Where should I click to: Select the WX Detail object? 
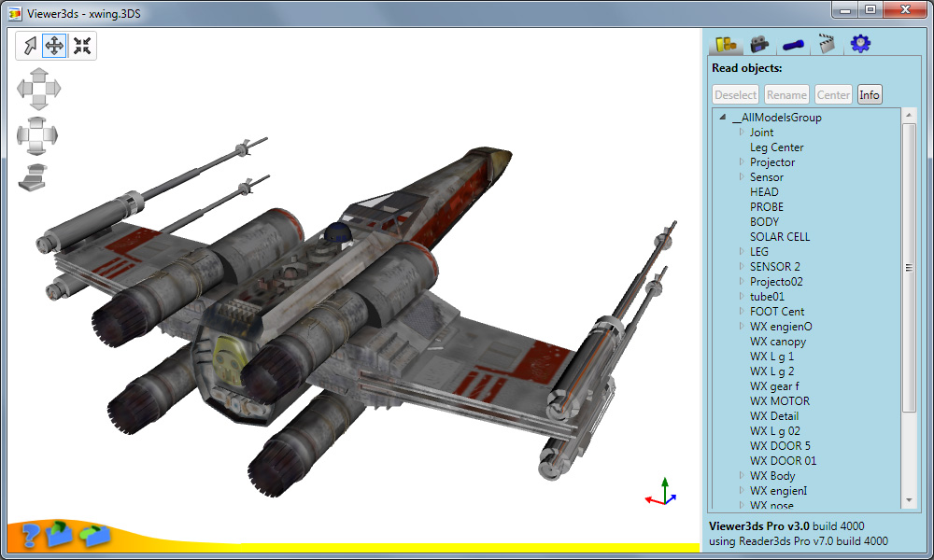coord(774,415)
